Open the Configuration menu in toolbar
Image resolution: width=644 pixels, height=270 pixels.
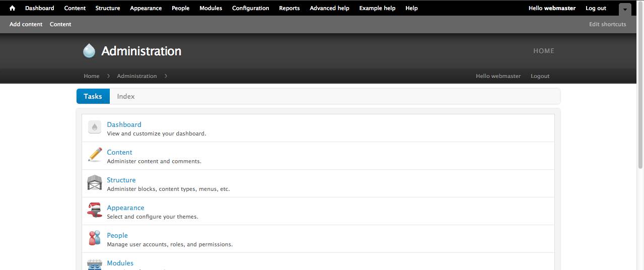[x=250, y=8]
